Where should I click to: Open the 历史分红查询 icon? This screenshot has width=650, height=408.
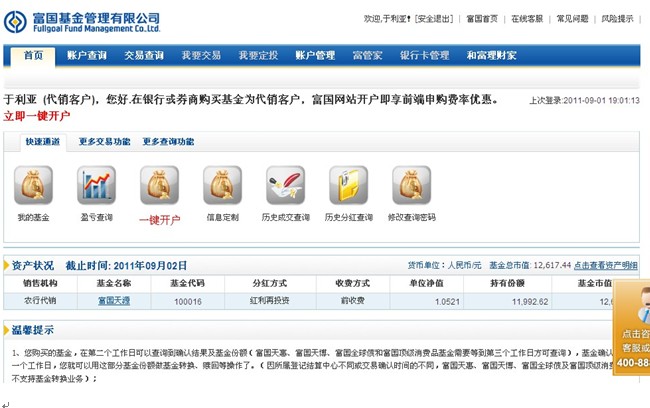[x=348, y=186]
